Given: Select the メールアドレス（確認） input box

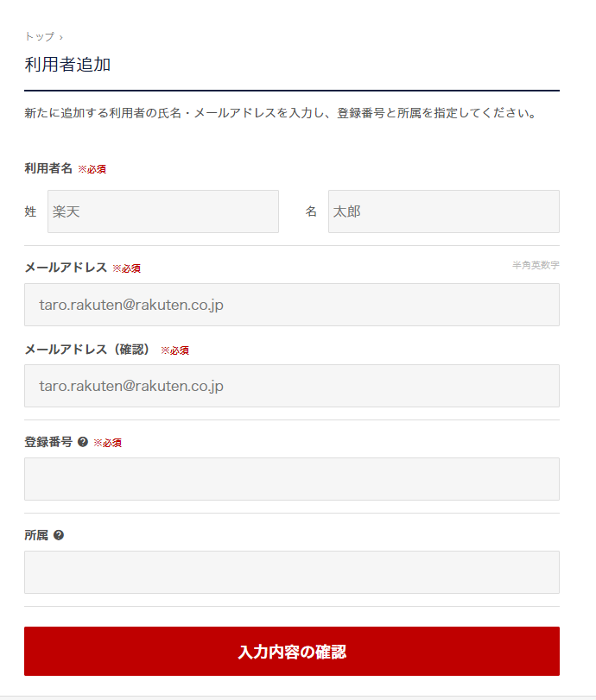Looking at the screenshot, I should (x=292, y=386).
